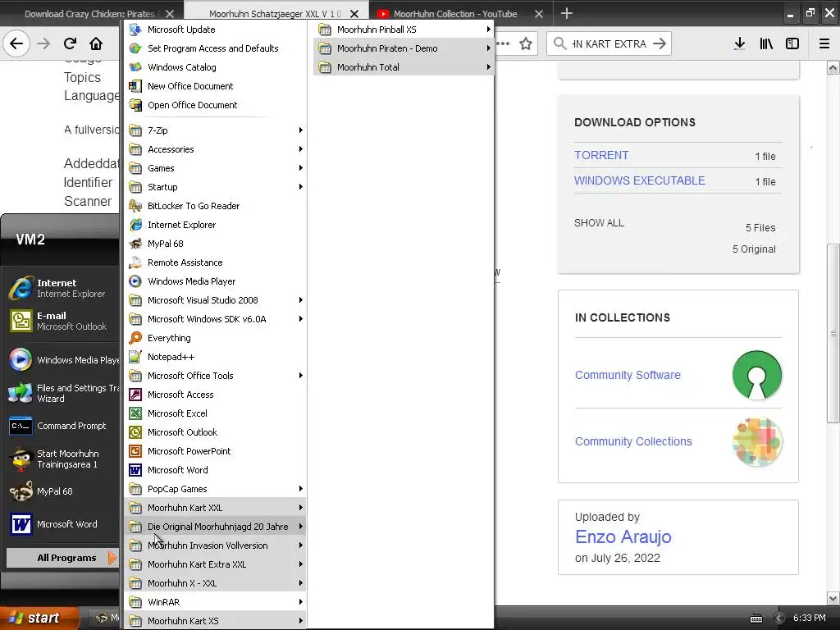
Task: Launch MyPal 68 from All Programs list
Action: pos(215,244)
